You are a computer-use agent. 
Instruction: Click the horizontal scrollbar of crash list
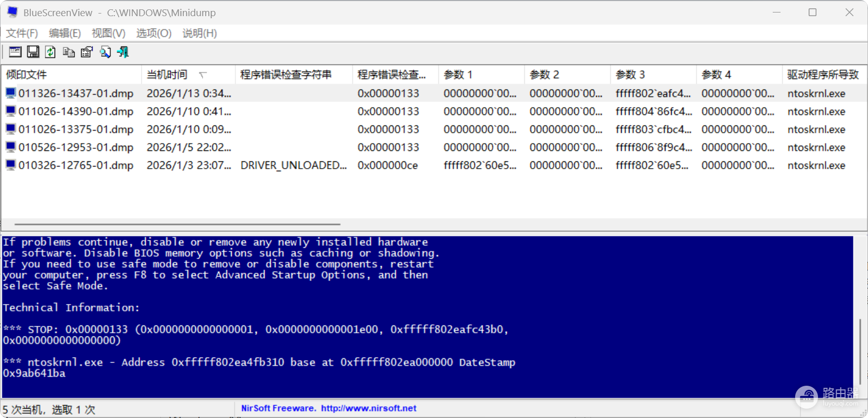coord(178,224)
